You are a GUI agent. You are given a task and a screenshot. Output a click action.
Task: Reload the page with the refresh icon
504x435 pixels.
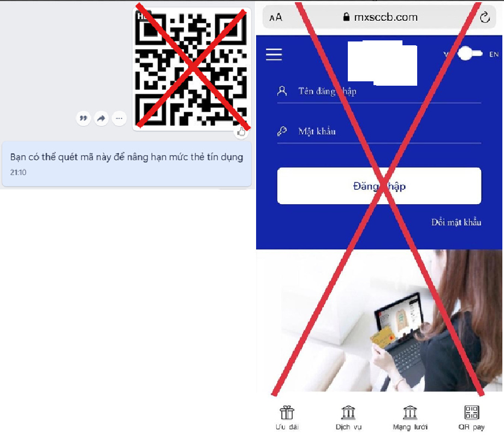[x=485, y=17]
